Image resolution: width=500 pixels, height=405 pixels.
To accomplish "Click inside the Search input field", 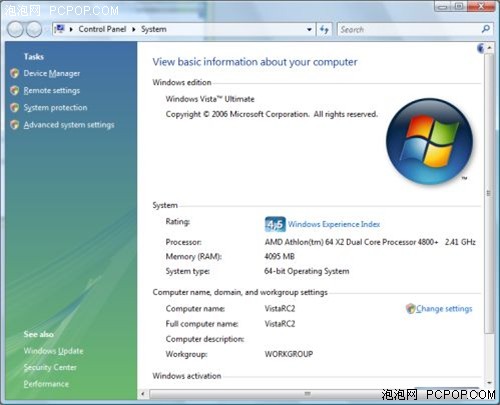I will (409, 29).
